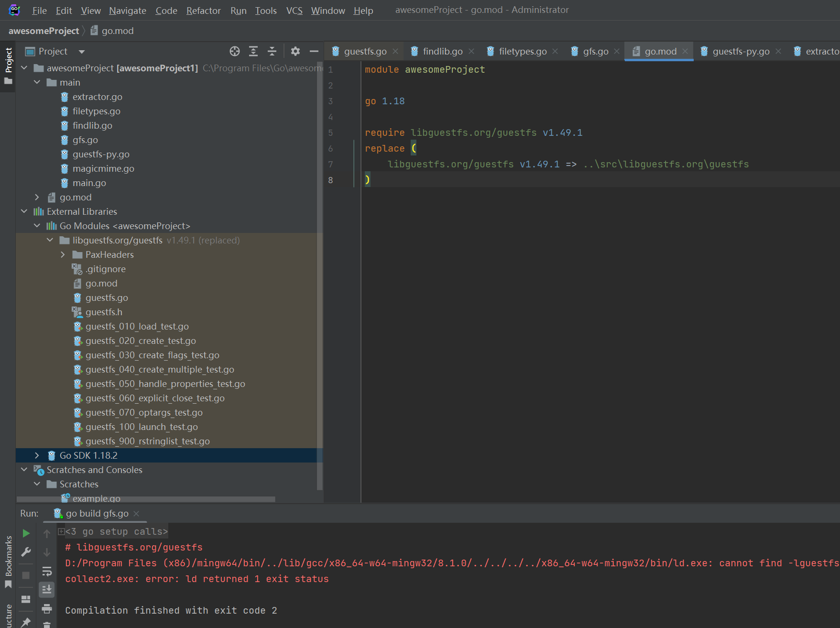Collapse External Libraries node
The image size is (840, 628).
pos(24,211)
